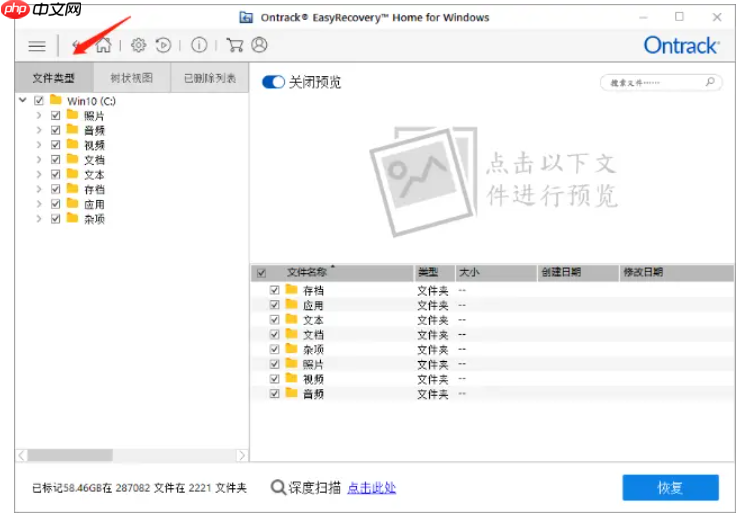Expand the 应用 tree node
Screen dimensions: 747x518
(39, 204)
